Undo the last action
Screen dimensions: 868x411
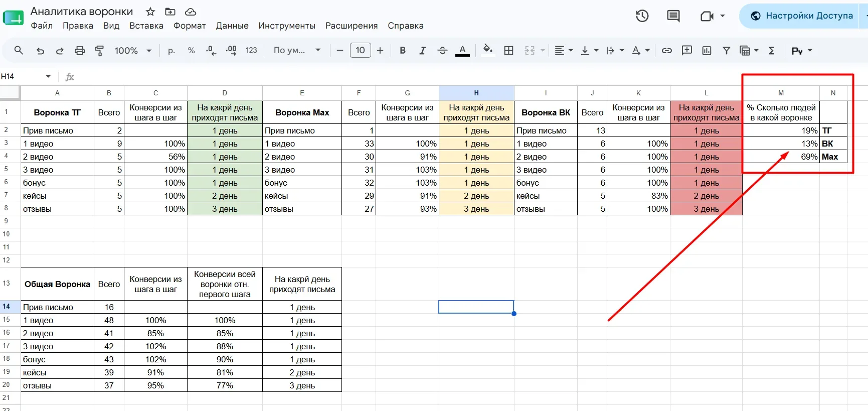(x=41, y=50)
